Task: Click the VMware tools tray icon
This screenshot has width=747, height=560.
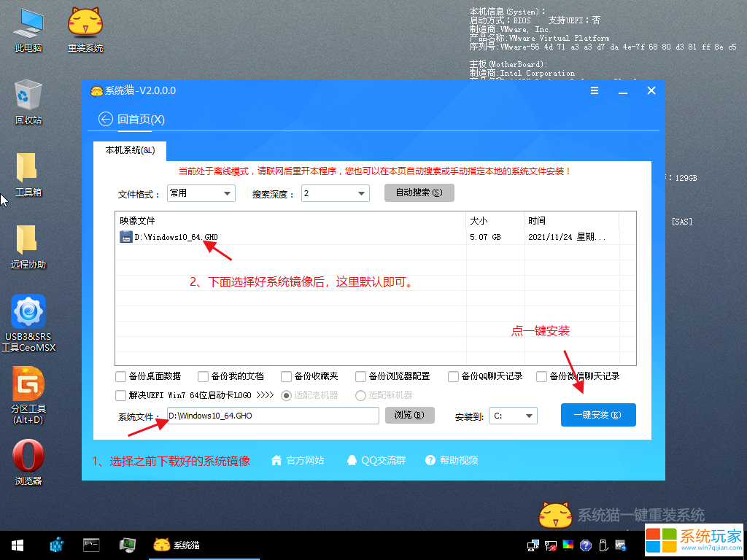Action: click(x=620, y=545)
